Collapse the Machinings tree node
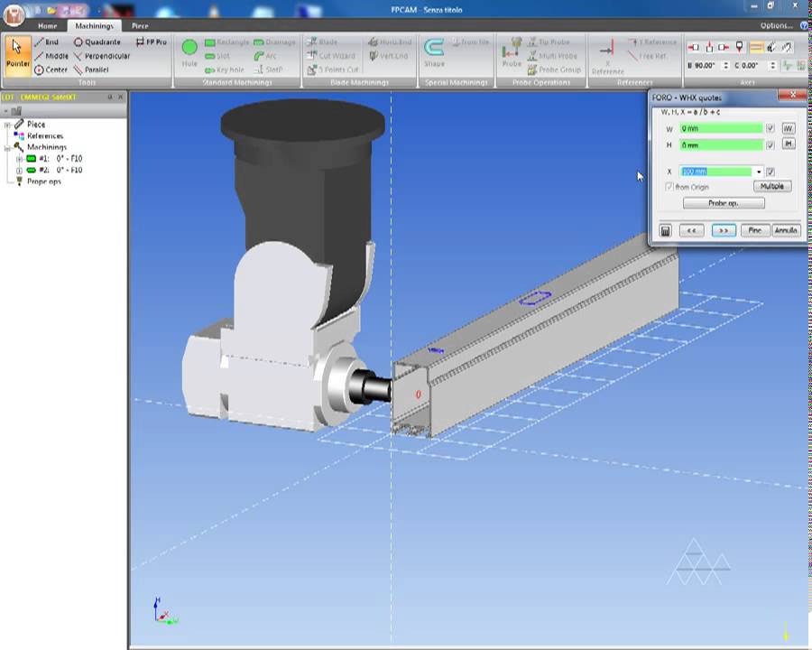This screenshot has height=650, width=812. pyautogui.click(x=7, y=148)
